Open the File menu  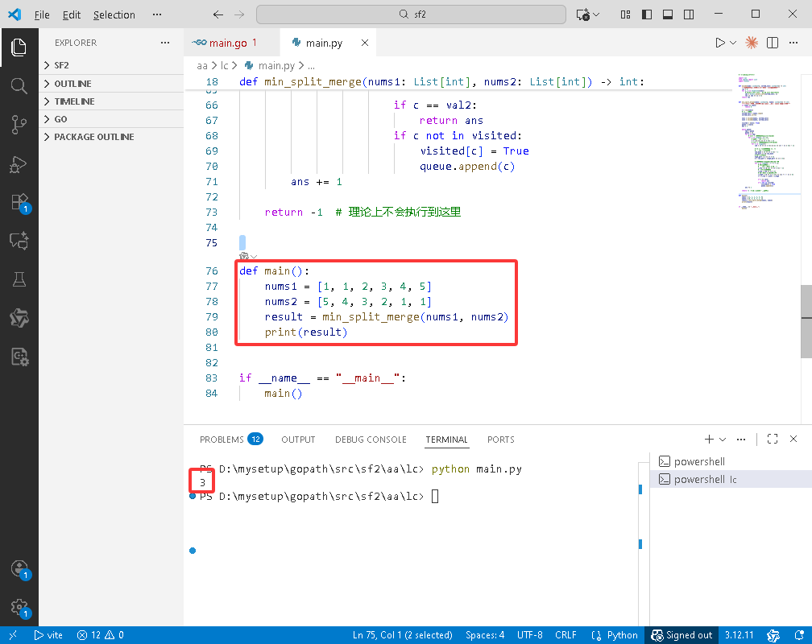[x=42, y=14]
